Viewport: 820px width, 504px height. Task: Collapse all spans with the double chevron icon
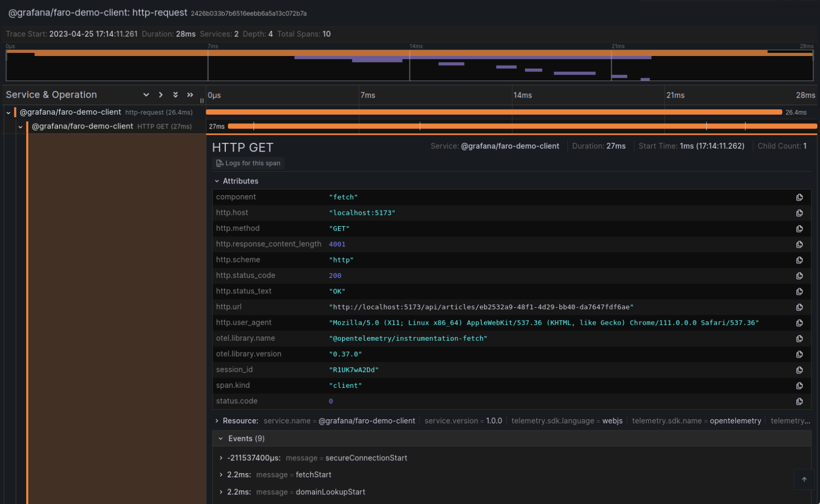(x=175, y=94)
